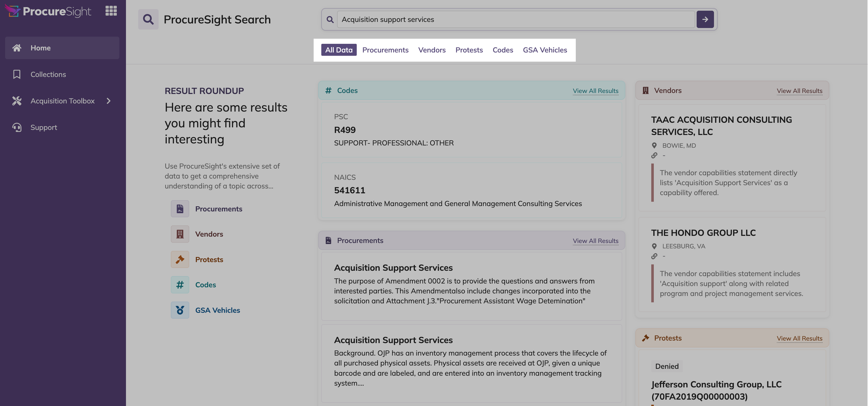Open the PSC R499 code card
Image resolution: width=868 pixels, height=406 pixels.
click(x=471, y=130)
